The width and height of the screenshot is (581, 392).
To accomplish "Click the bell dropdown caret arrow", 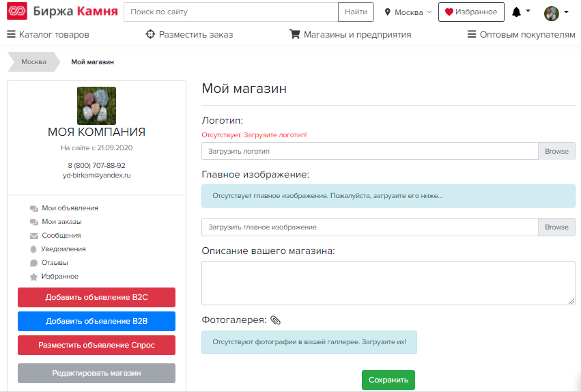I will (528, 11).
